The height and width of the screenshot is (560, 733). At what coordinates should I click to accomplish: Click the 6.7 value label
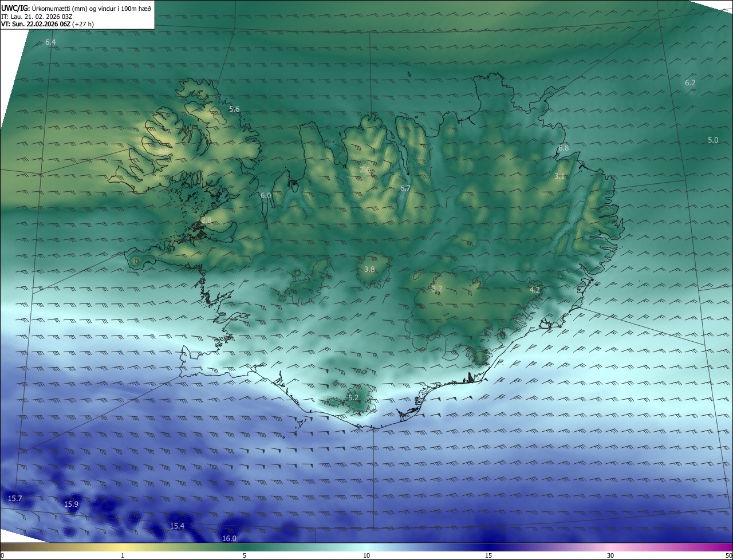[x=405, y=188]
